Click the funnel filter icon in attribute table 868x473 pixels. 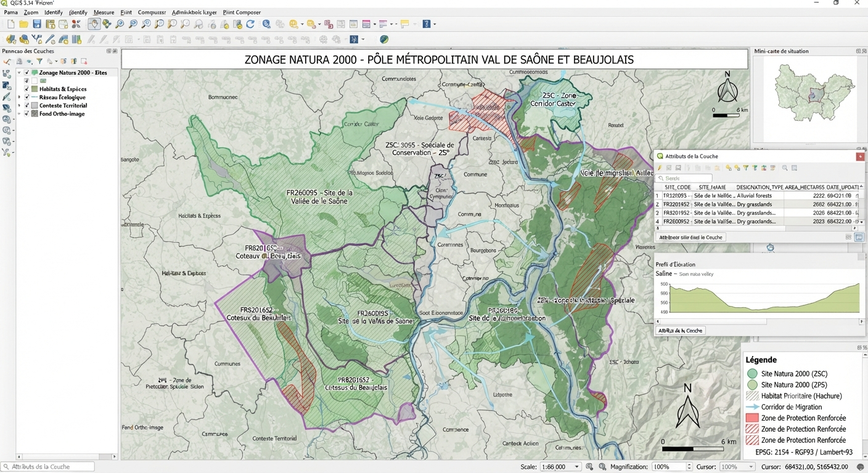(x=746, y=168)
